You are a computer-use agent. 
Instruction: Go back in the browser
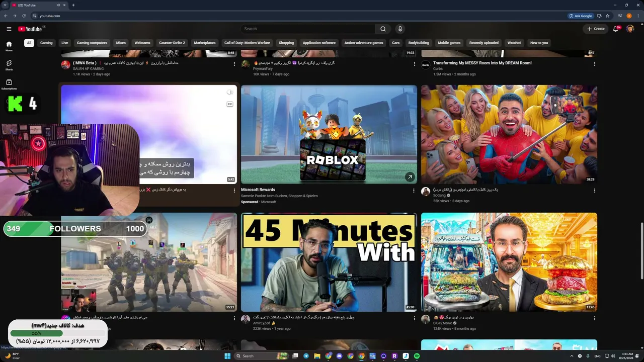[6, 16]
